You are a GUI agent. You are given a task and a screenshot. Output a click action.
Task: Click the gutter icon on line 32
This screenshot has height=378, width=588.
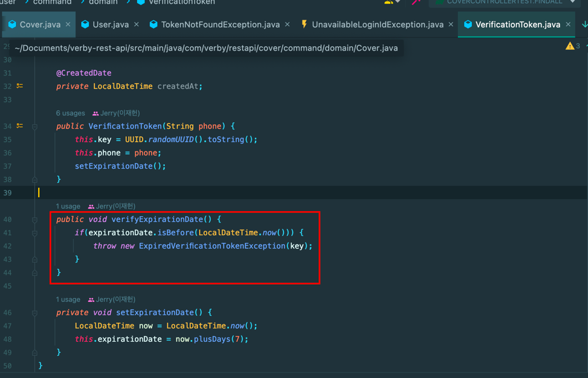coord(20,86)
